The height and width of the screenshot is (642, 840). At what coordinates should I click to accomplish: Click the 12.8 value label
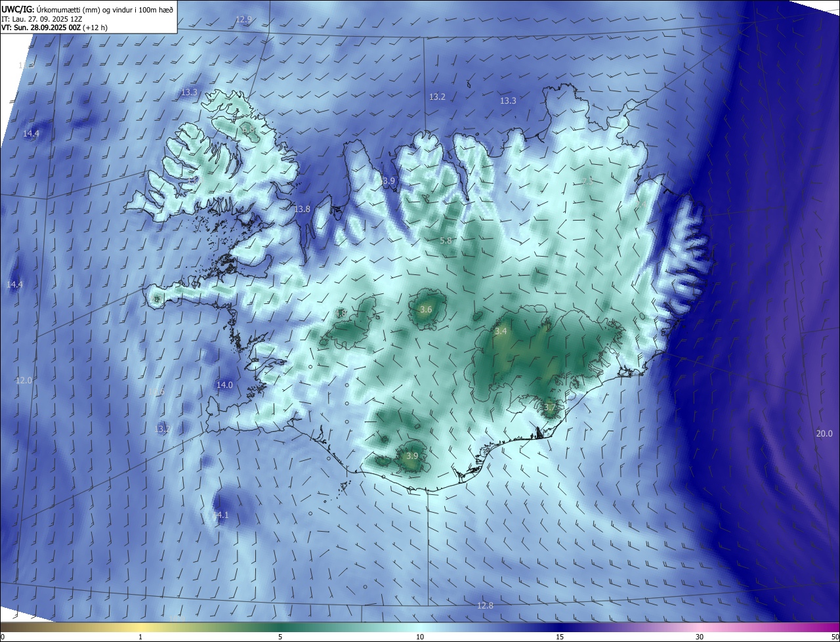click(x=485, y=606)
